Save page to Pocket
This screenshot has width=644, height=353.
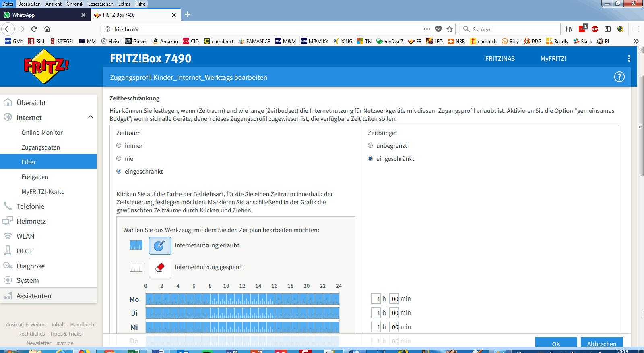438,29
